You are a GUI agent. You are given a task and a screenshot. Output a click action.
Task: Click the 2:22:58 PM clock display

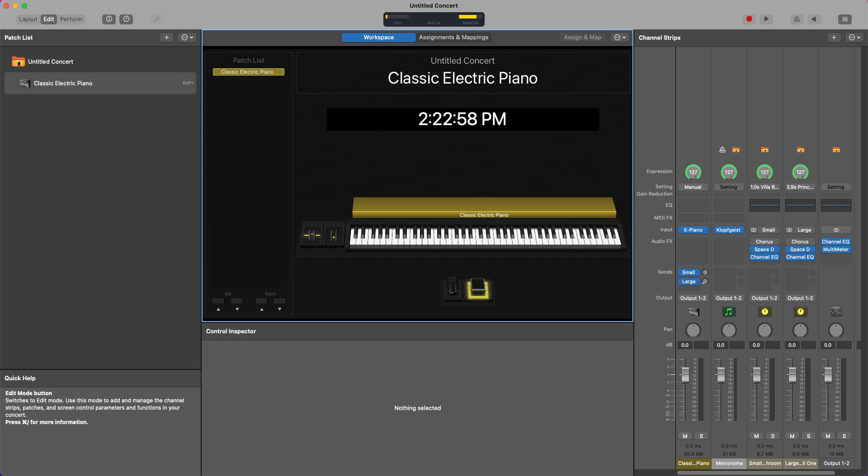pos(462,119)
